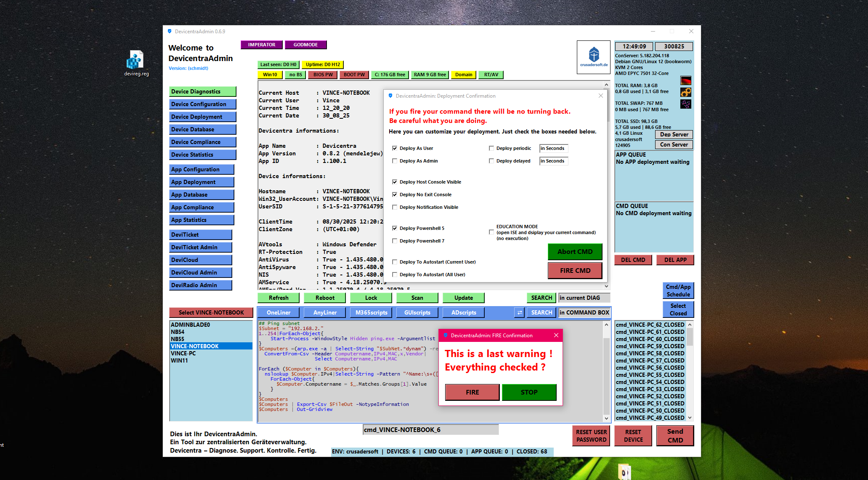Open the crusadersoft.de knight logo
This screenshot has width=868, height=480.
point(593,57)
